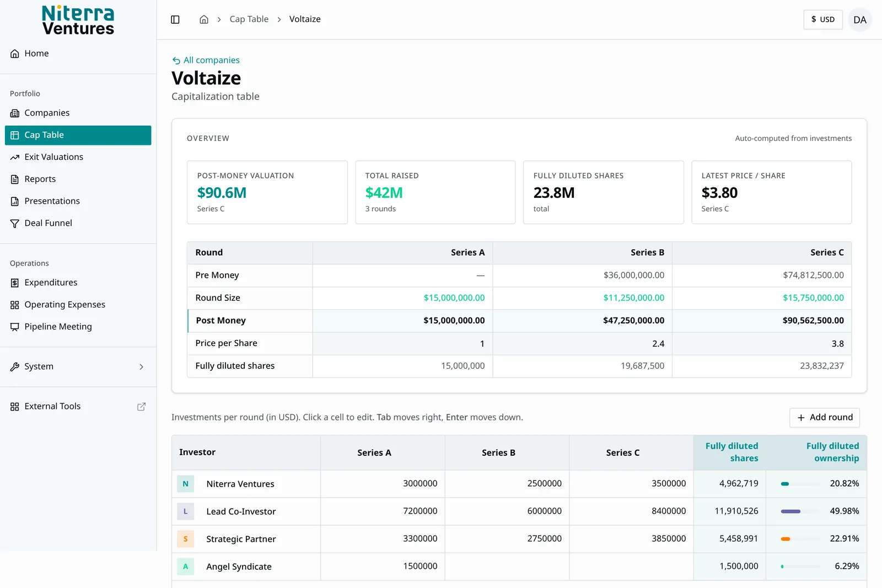
Task: Edit Strategic Partner Series C cell 3850000
Action: 632,539
